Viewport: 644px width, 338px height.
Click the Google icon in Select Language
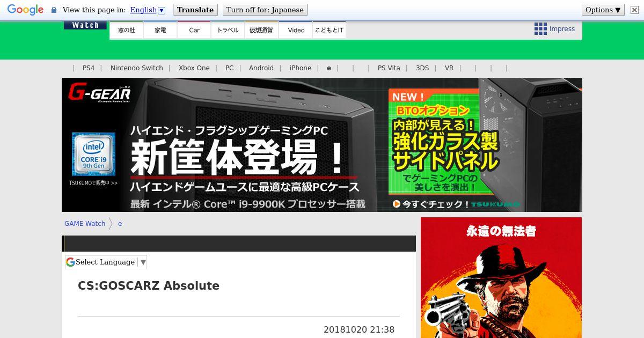pos(70,262)
